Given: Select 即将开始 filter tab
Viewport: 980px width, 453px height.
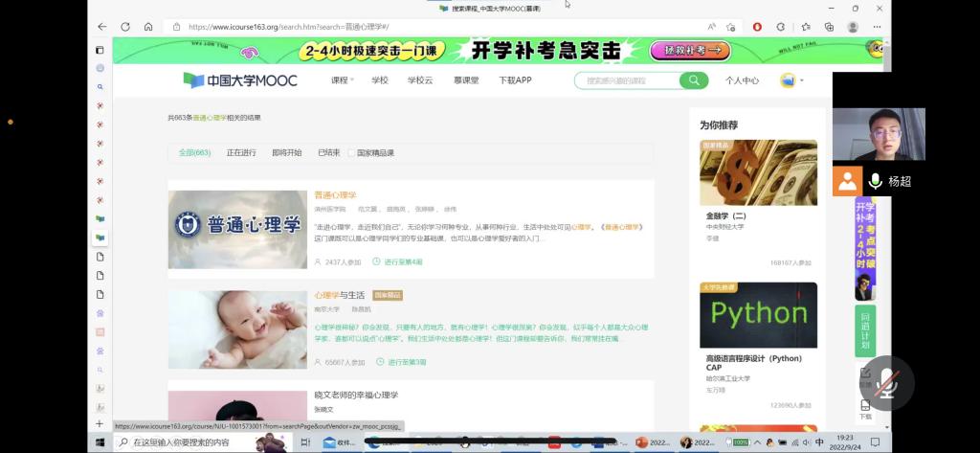Looking at the screenshot, I should click(x=287, y=152).
